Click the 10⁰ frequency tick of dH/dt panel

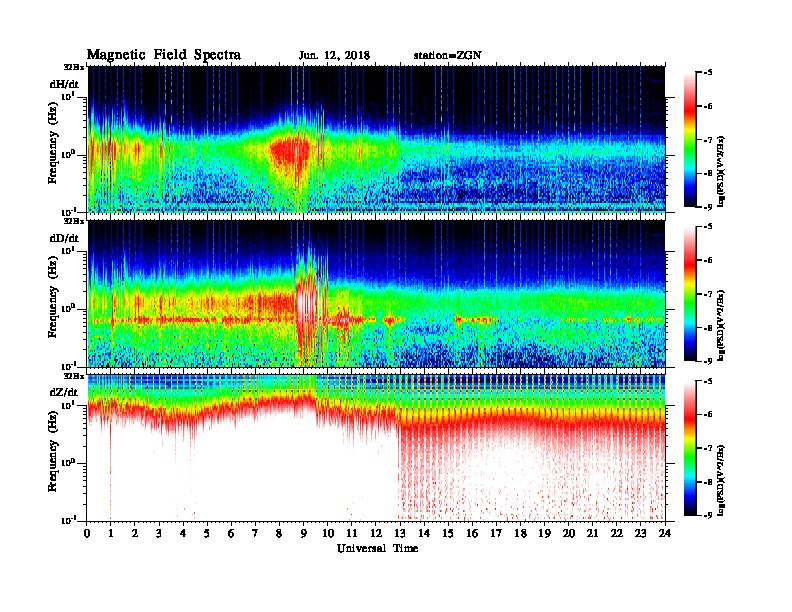tap(69, 154)
